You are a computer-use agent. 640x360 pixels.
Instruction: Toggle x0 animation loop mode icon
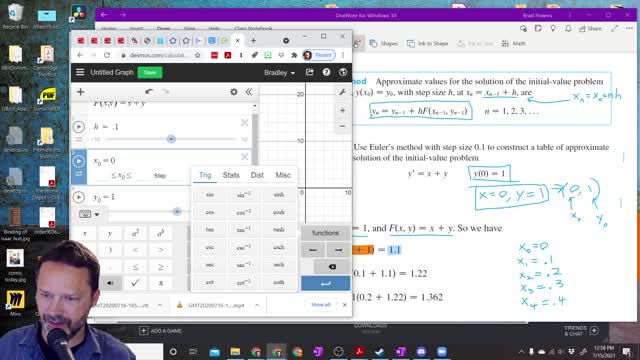point(79,174)
